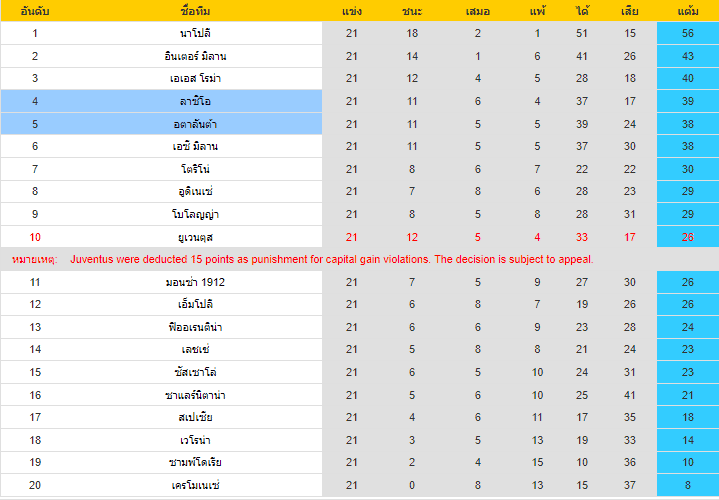
Task: Click the แต้ม points column header
Action: tap(688, 11)
